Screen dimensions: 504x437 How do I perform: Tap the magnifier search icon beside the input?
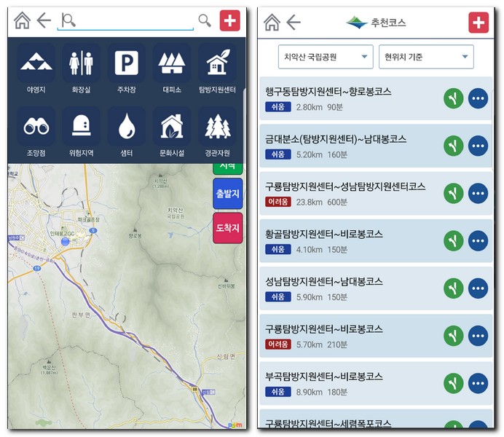(x=205, y=21)
